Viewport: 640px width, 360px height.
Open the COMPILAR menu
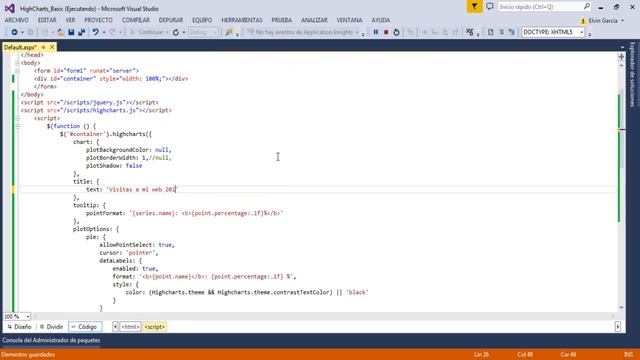click(x=136, y=20)
